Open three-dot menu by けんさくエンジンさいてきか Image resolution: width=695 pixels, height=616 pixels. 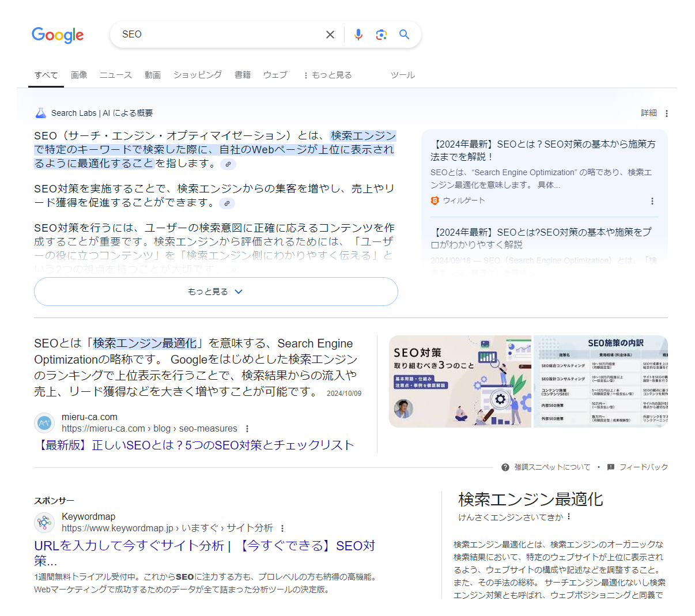click(569, 517)
